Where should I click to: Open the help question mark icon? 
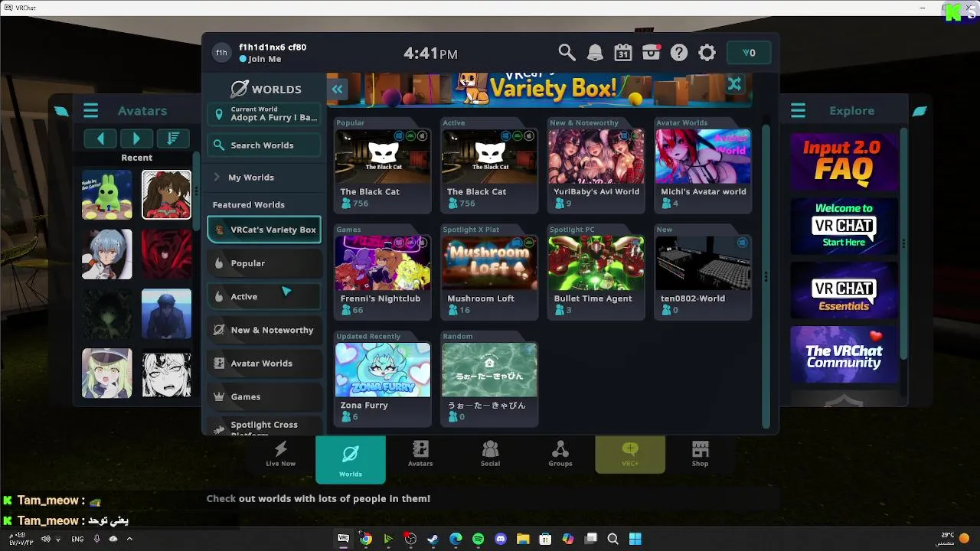[679, 53]
